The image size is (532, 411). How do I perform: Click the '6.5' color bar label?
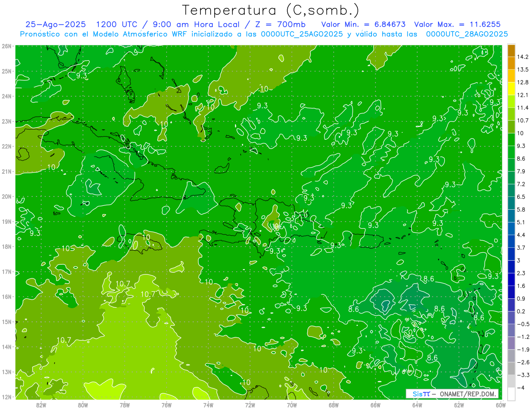[520, 197]
